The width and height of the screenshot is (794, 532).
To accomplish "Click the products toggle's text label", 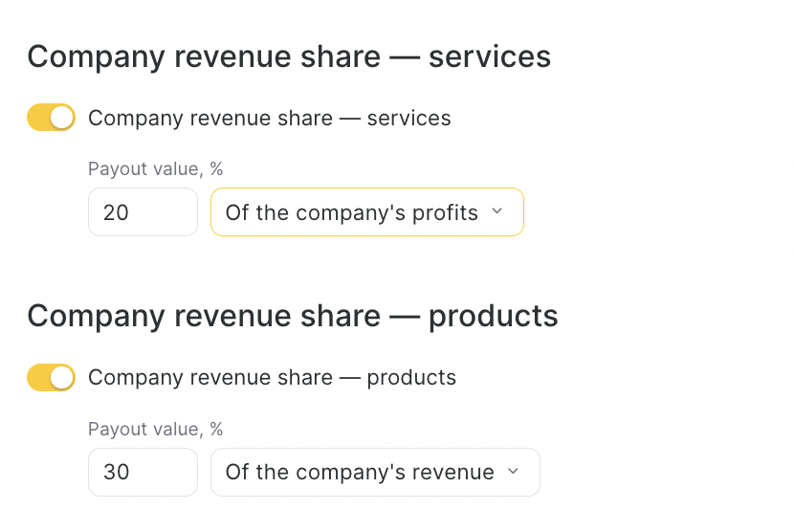I will 272,378.
